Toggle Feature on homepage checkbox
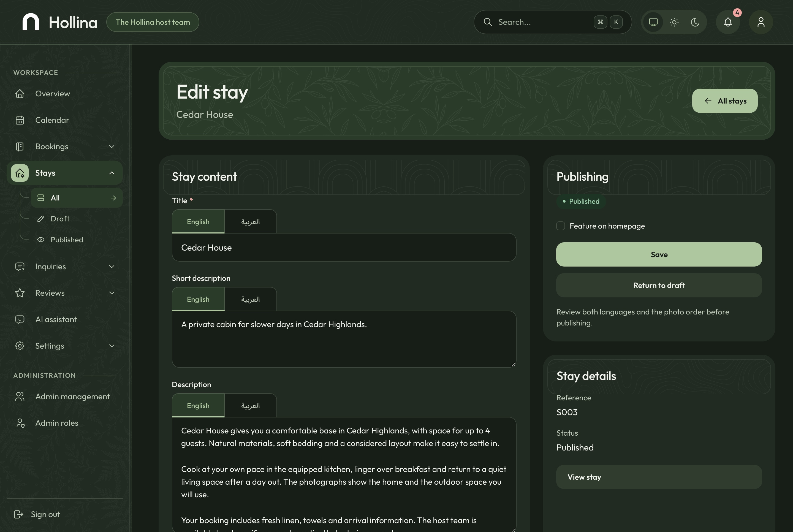 [560, 226]
